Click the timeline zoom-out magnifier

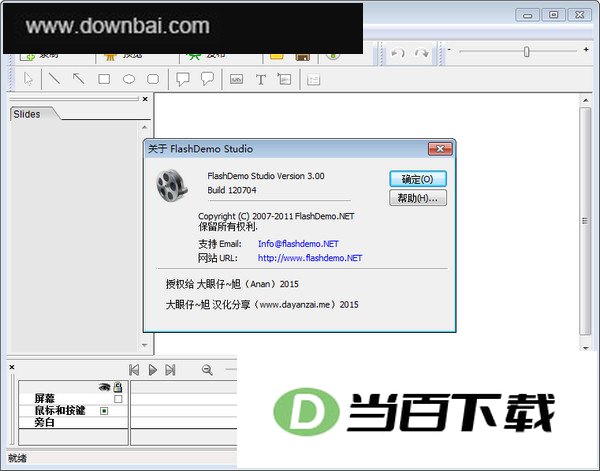click(207, 370)
